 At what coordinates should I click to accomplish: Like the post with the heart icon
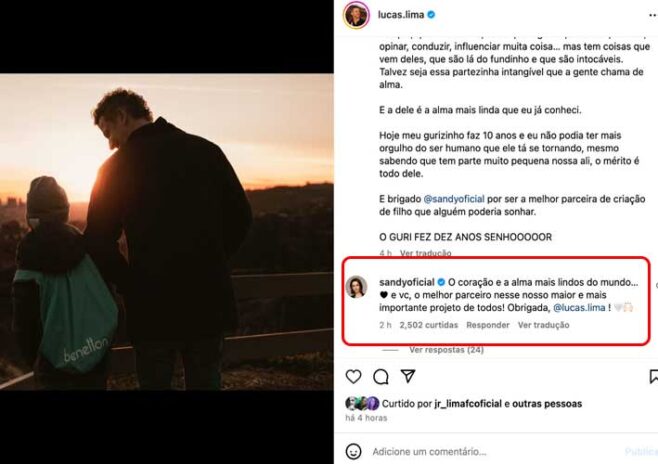353,377
